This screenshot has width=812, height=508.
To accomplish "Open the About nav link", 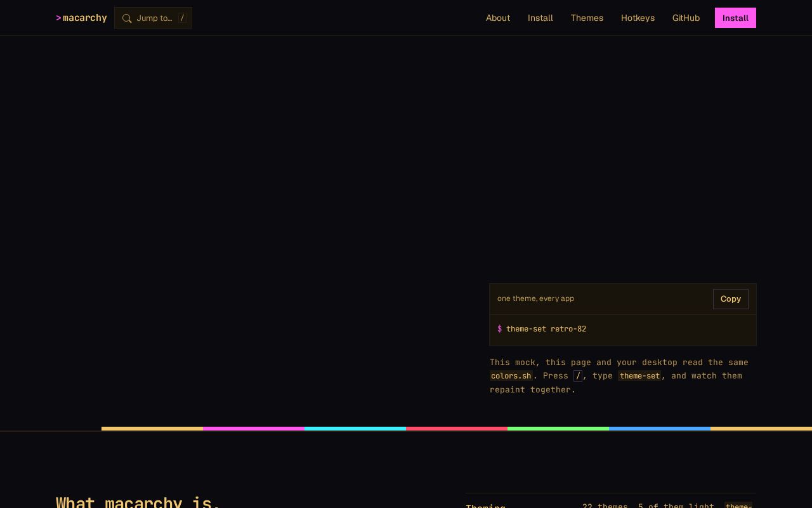I will coord(498,18).
